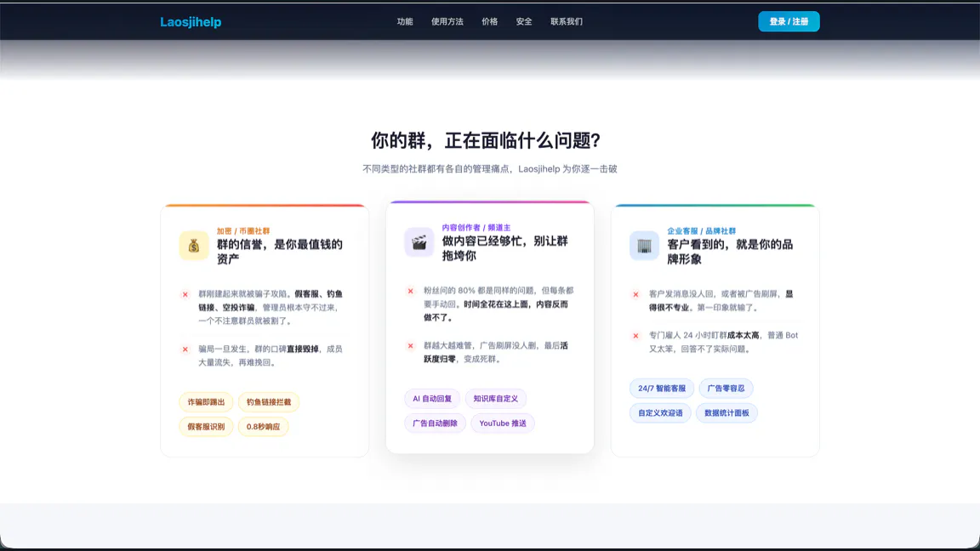
Task: Select the 自定义欢迎语 tag
Action: click(661, 413)
